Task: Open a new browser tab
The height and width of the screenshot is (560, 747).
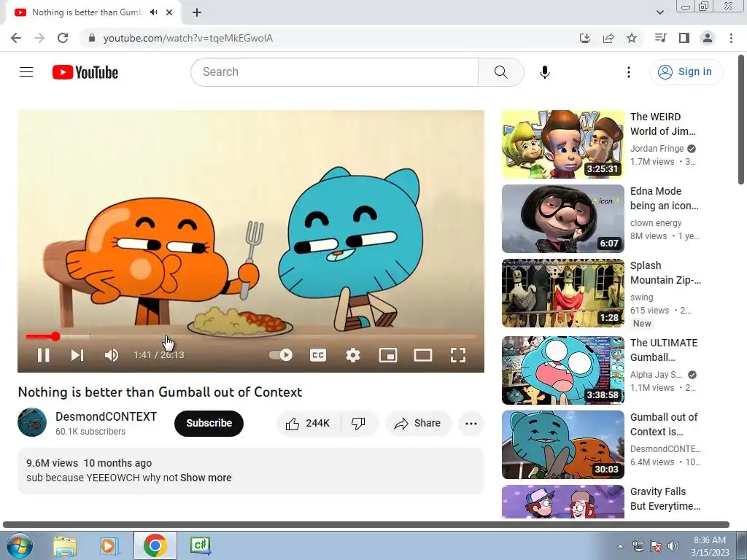Action: tap(197, 13)
